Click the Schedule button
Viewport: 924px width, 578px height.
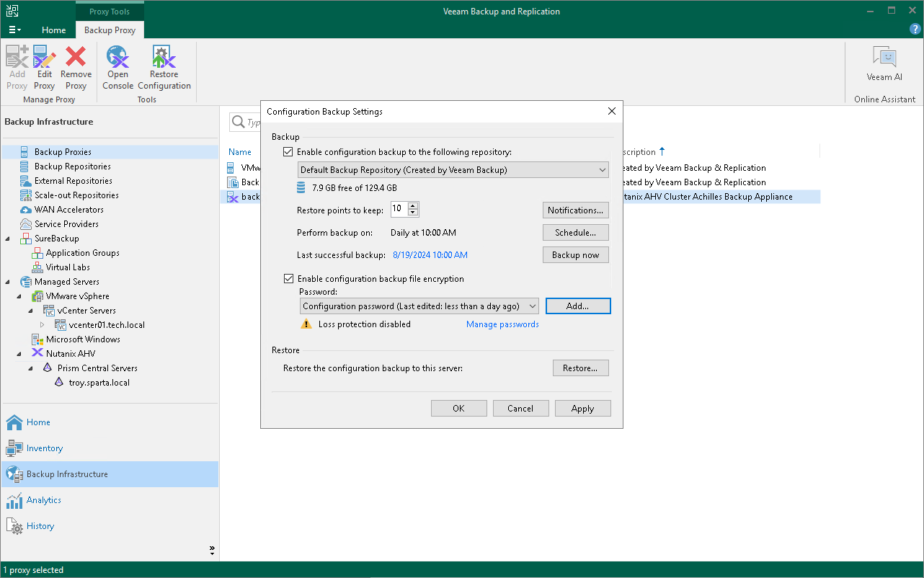click(576, 233)
